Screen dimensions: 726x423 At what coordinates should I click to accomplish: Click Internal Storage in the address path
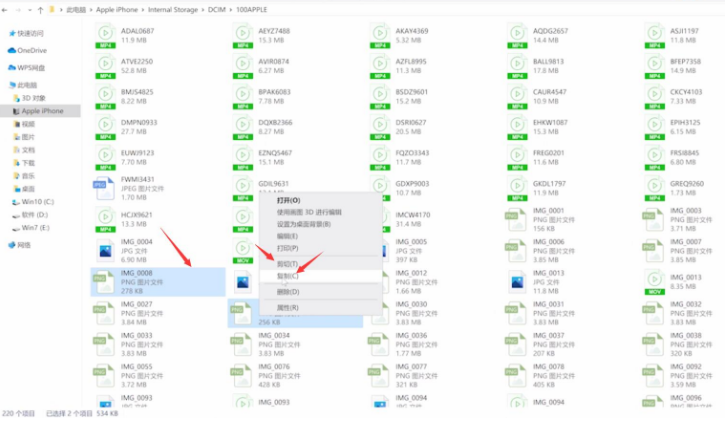coord(176,10)
